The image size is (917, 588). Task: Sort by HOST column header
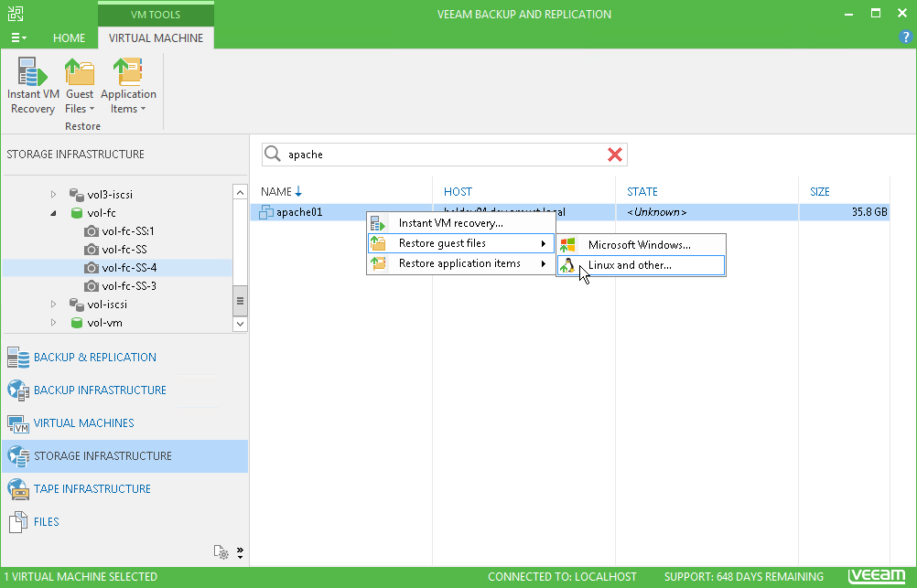coord(458,192)
